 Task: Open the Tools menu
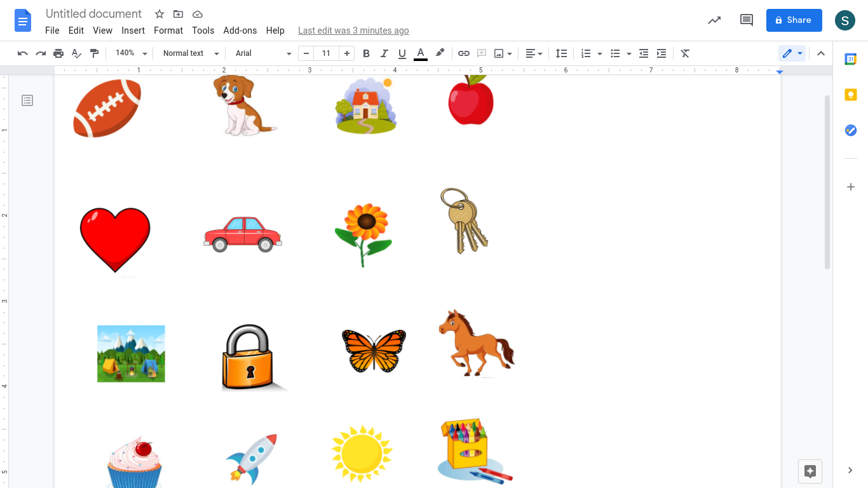pos(203,30)
